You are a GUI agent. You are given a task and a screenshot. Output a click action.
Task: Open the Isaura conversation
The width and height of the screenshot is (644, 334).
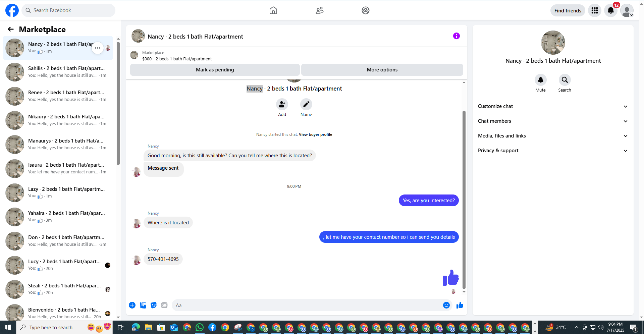coord(58,169)
